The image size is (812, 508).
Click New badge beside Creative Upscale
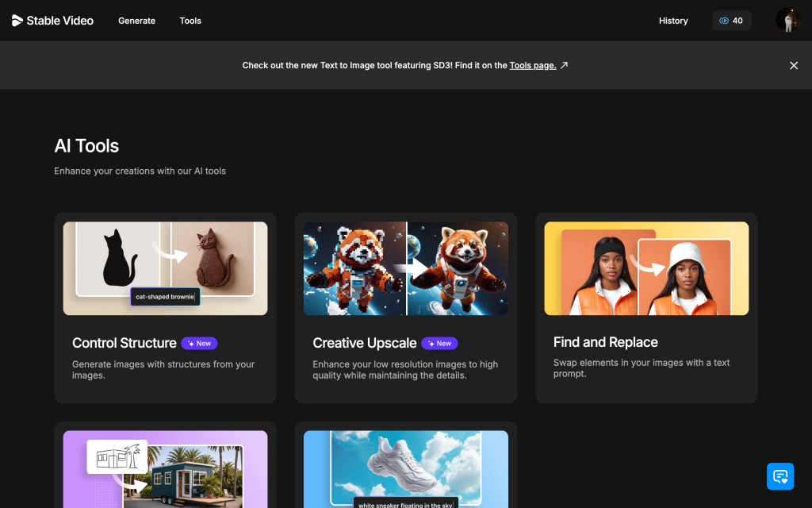(x=439, y=343)
